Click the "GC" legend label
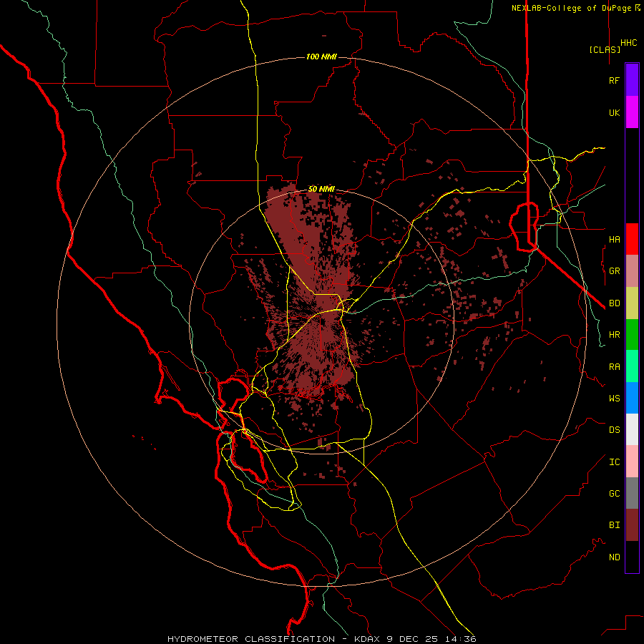644x644 pixels. (x=614, y=494)
